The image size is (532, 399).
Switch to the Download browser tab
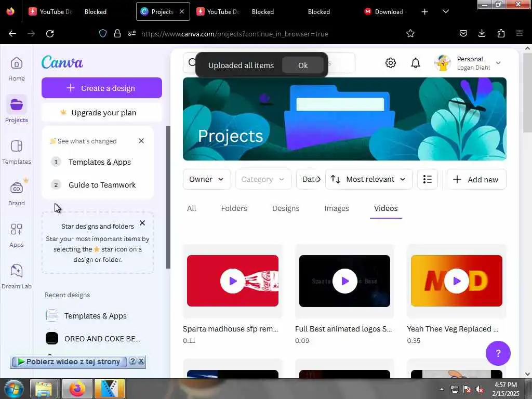coord(385,11)
